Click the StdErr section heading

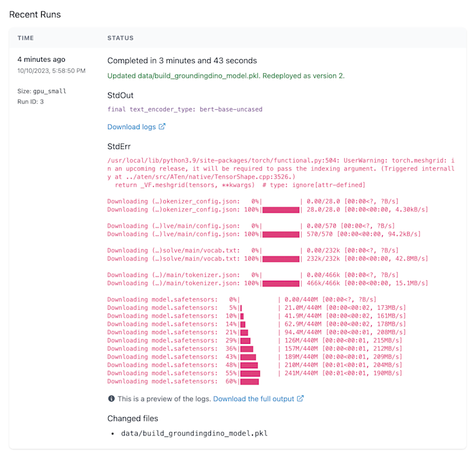coord(119,147)
